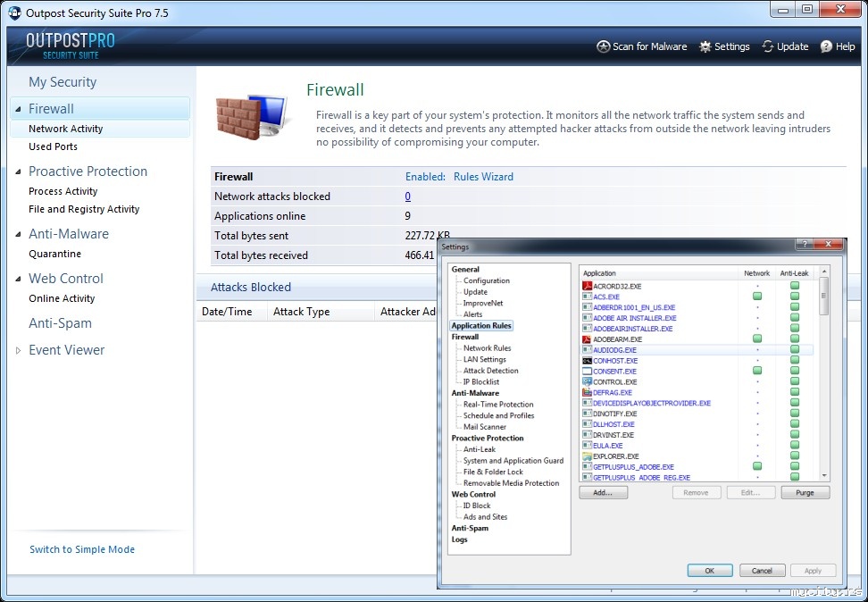Screen dimensions: 868x602
Task: Click the network attacks blocked count link
Action: tap(407, 196)
